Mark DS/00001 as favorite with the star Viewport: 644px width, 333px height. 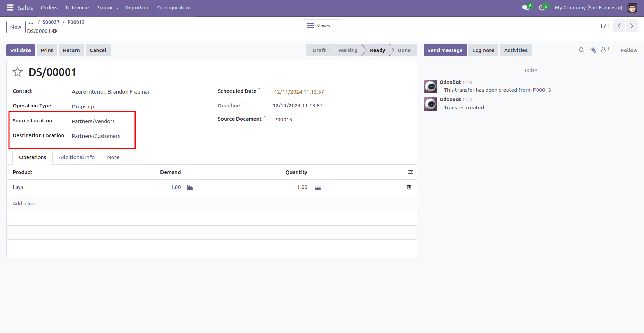(17, 72)
